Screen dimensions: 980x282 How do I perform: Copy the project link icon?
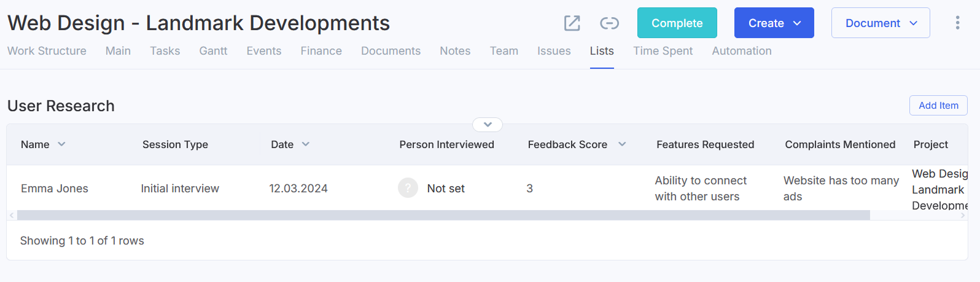[609, 23]
